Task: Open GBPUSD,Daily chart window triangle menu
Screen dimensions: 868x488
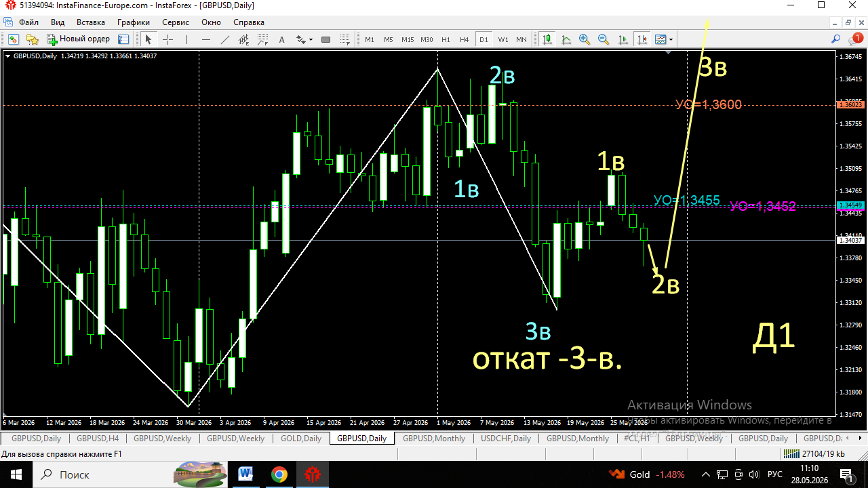Action: point(7,56)
